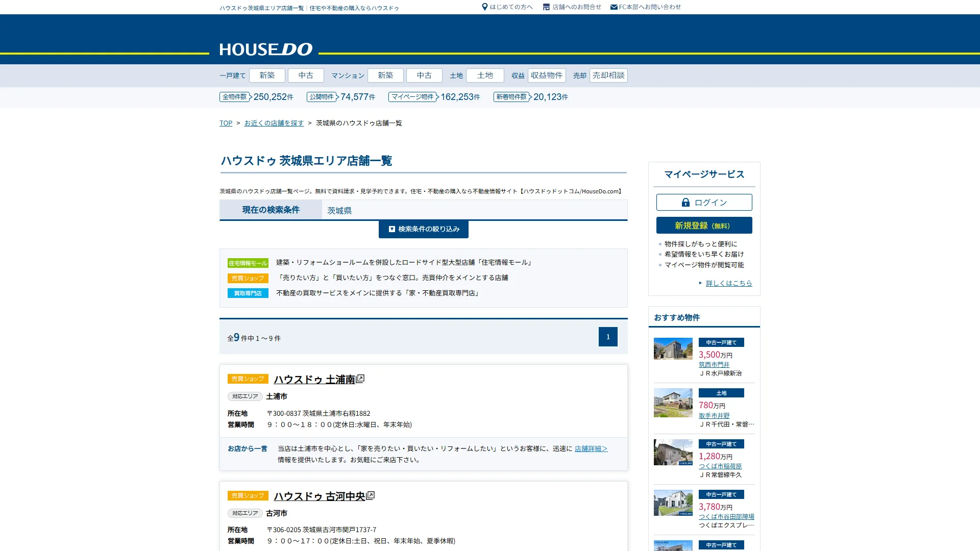Click the external-link icon next to ハウスドゥ 土浦南
Image resolution: width=980 pixels, height=551 pixels.
point(360,379)
